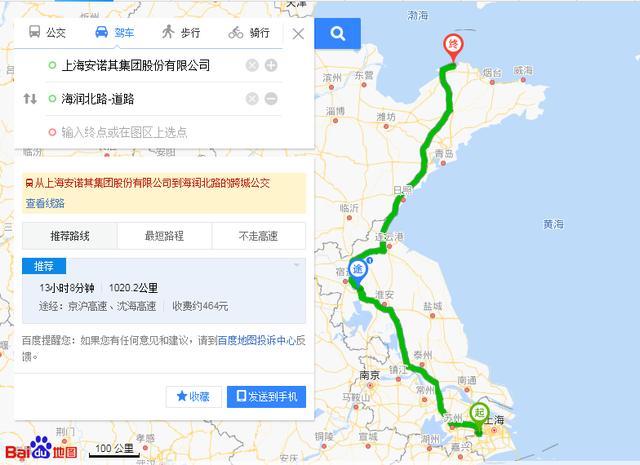This screenshot has width=640, height=465.
Task: Switch to 步行 walking mode
Action: (181, 32)
